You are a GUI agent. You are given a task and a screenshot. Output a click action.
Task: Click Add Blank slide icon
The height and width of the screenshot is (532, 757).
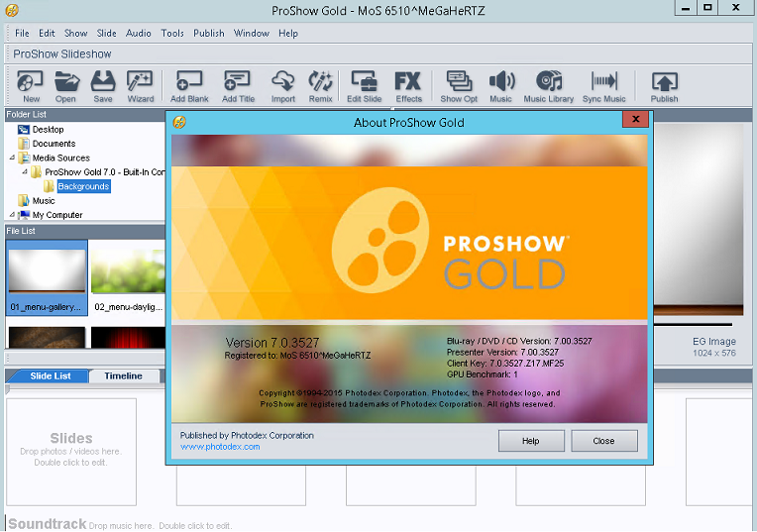(189, 86)
